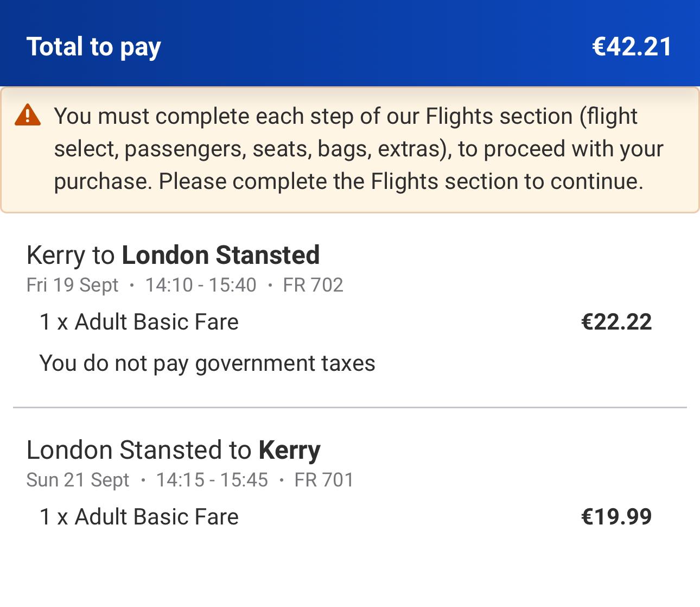
Task: Tap the 14:10 - 15:40 departure time
Action: [x=201, y=285]
